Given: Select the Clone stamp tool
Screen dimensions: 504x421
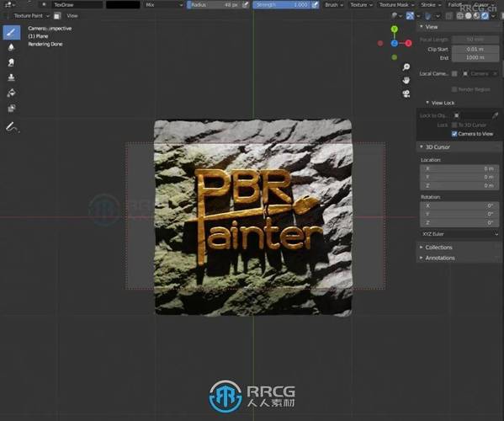Looking at the screenshot, I should pos(12,77).
